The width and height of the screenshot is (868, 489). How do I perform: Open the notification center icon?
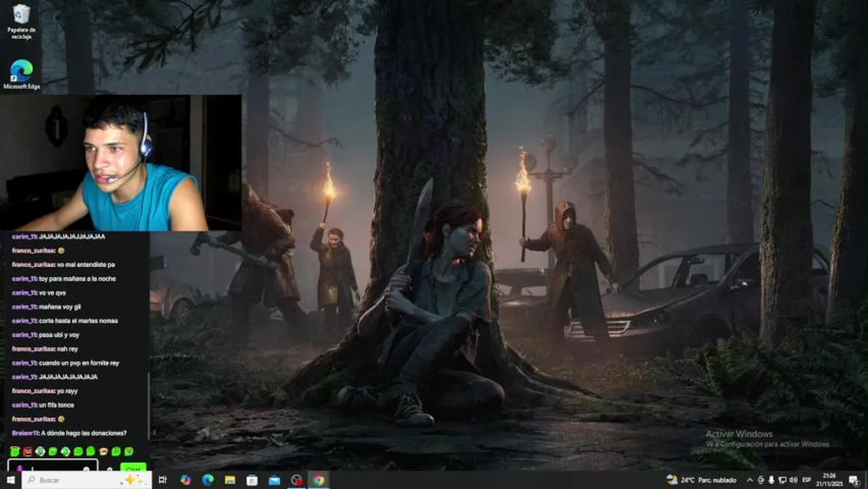(x=854, y=480)
